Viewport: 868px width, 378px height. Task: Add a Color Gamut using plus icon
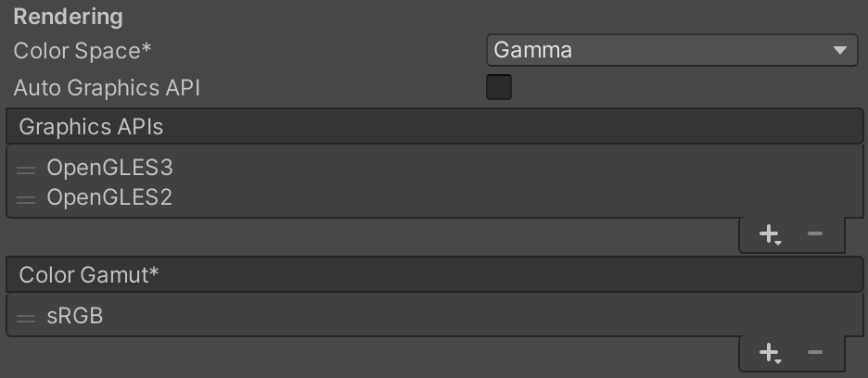click(768, 352)
